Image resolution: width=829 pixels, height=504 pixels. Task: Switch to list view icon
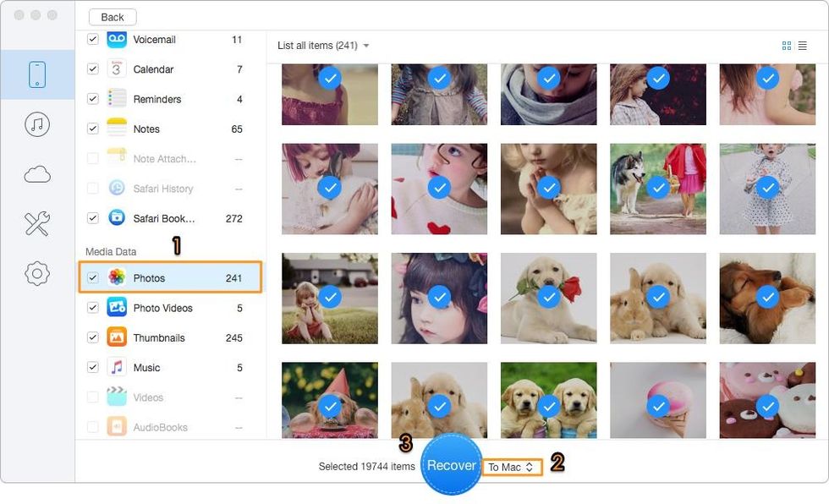(803, 46)
